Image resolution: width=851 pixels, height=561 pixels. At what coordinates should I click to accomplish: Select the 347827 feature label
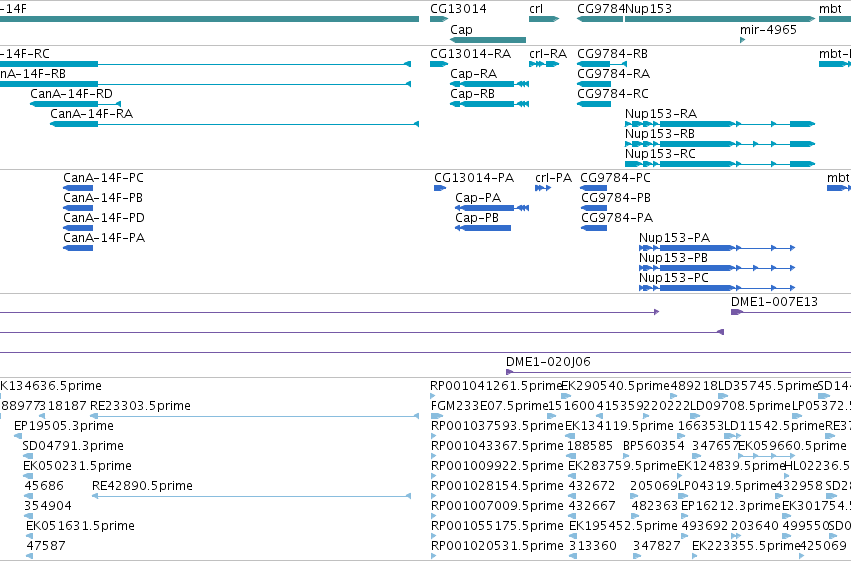pos(656,546)
